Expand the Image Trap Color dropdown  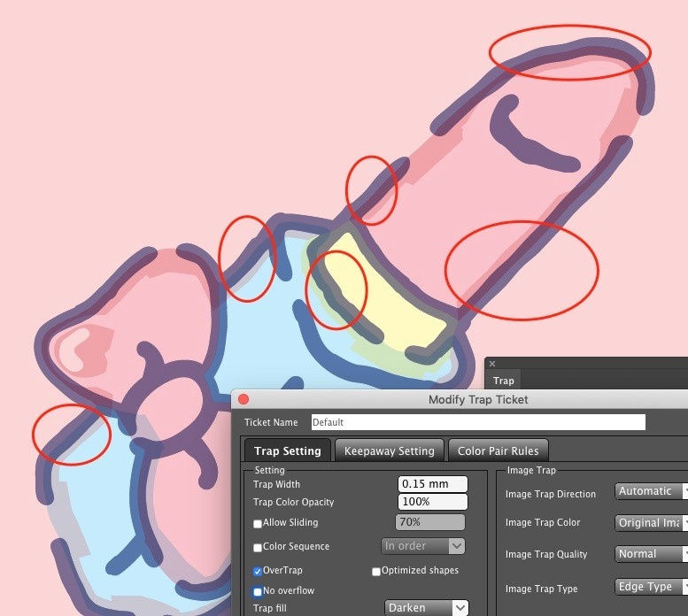[651, 522]
